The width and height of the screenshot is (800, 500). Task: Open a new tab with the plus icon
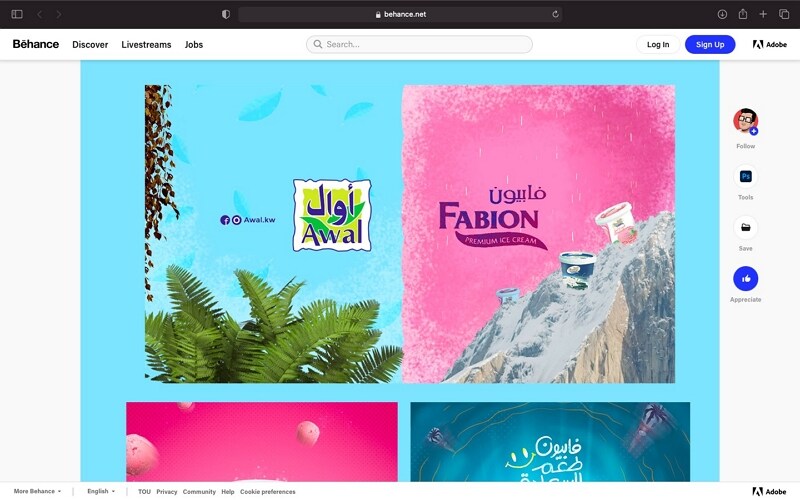(x=763, y=14)
